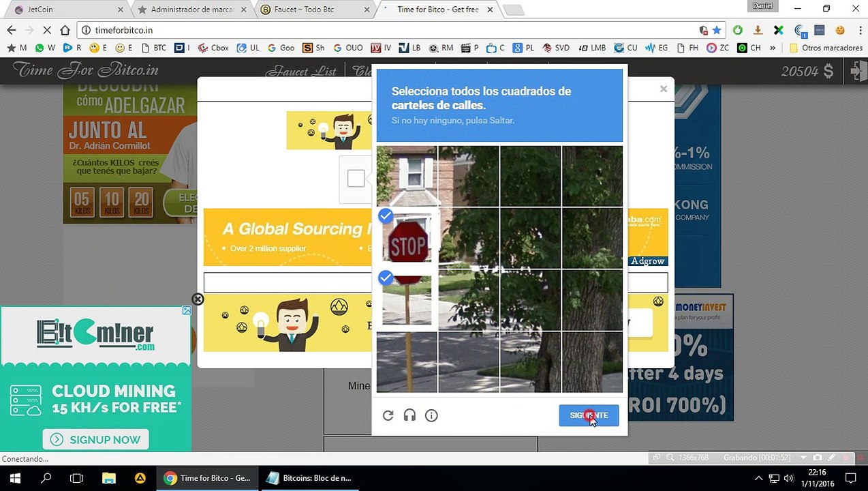The image size is (868, 491).
Task: Click SIGNUP NOW on Bitcominer ad
Action: tap(95, 439)
